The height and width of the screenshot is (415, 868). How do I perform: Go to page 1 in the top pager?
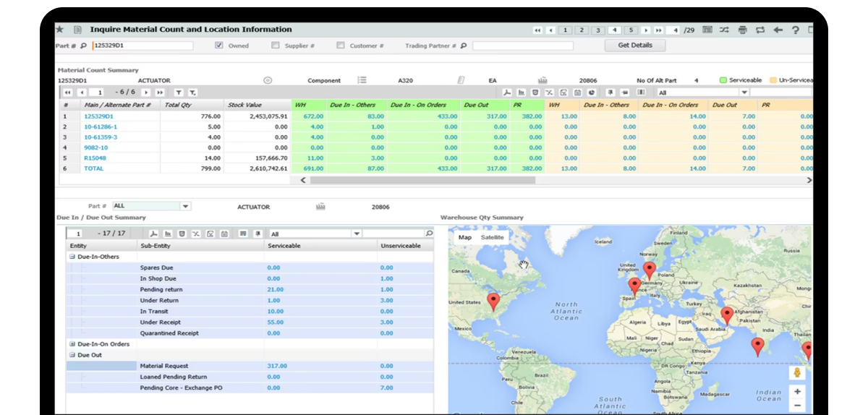coord(565,30)
